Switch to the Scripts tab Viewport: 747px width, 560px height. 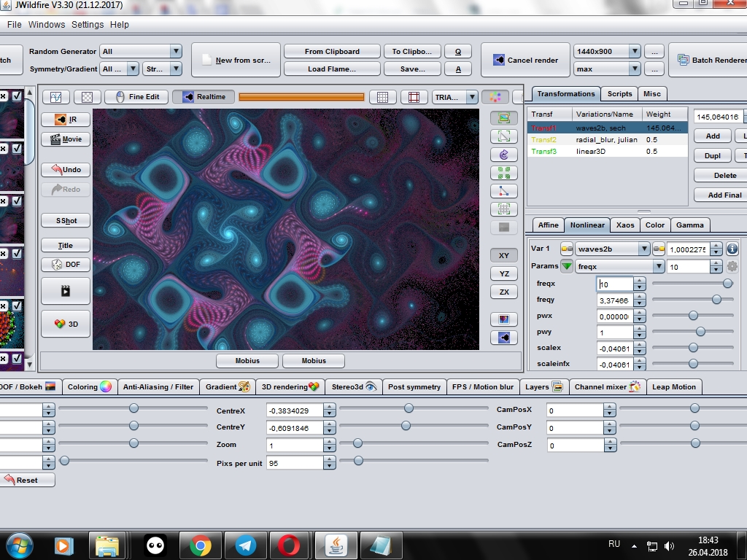click(619, 94)
